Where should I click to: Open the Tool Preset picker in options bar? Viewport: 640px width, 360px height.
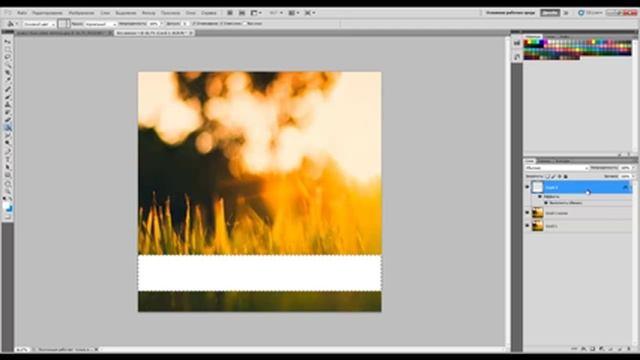(11, 24)
